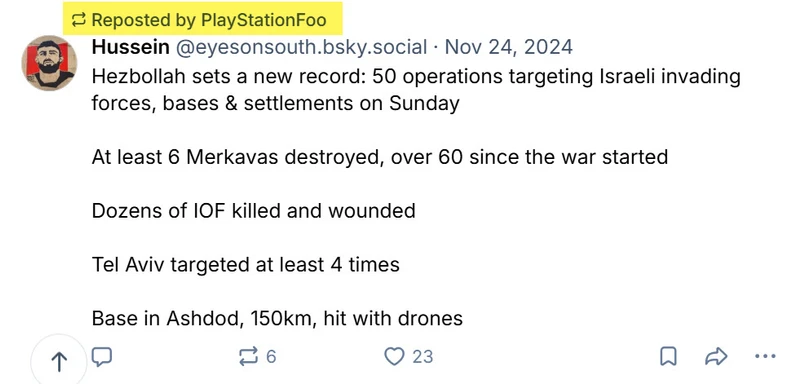Image resolution: width=800 pixels, height=384 pixels.
Task: Share the post using the arrow icon
Action: (716, 356)
